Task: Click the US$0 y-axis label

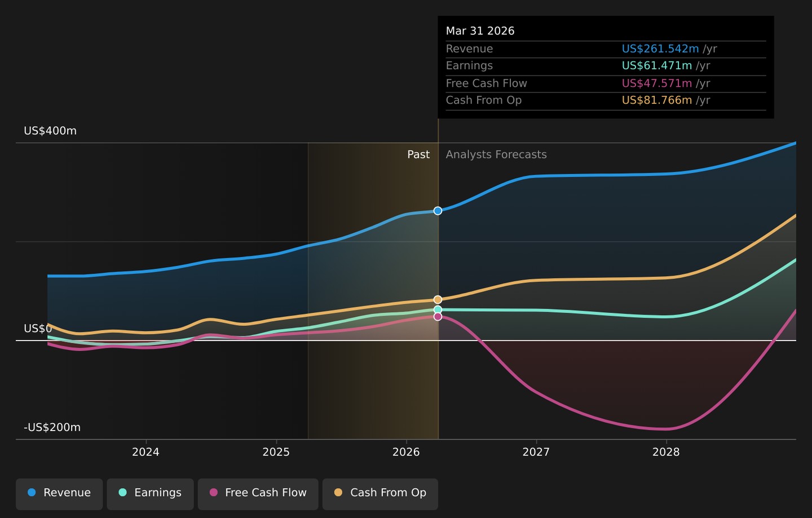Action: point(38,329)
